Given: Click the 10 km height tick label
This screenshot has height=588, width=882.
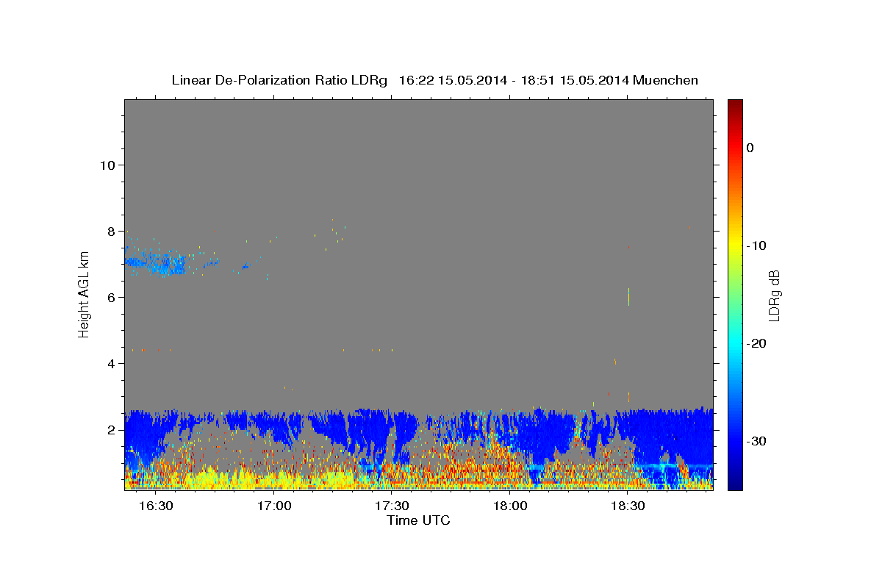Looking at the screenshot, I should click(107, 165).
